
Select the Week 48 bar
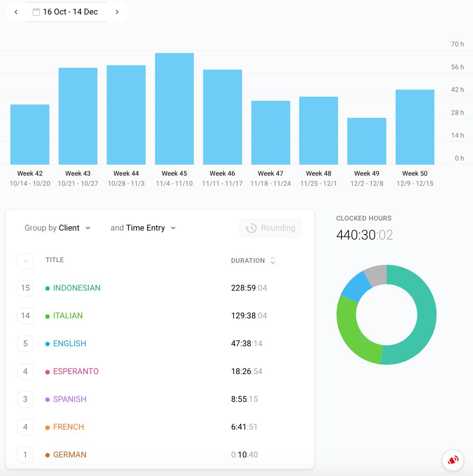[319, 131]
